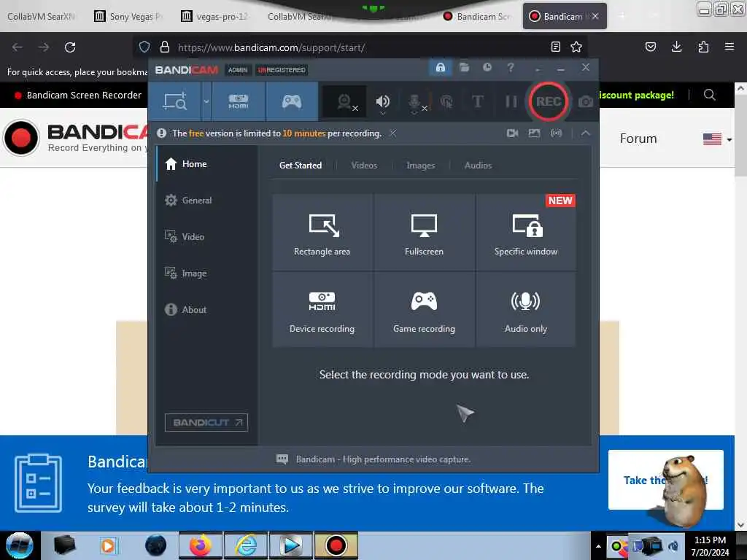747x560 pixels.
Task: Click image icon on notice bar
Action: (534, 133)
